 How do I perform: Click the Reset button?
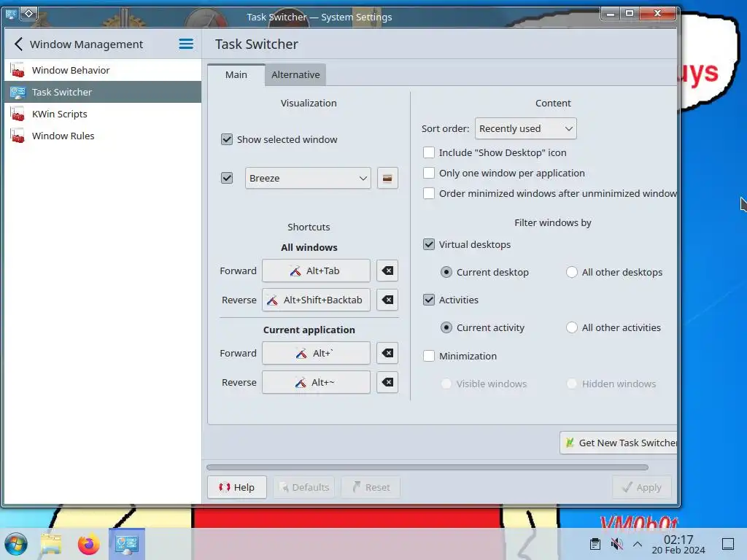tap(371, 487)
